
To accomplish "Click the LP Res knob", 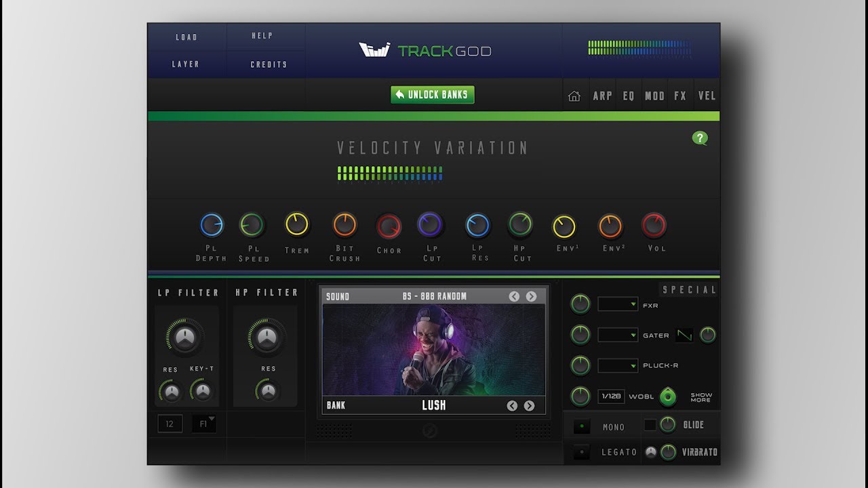I will (477, 226).
